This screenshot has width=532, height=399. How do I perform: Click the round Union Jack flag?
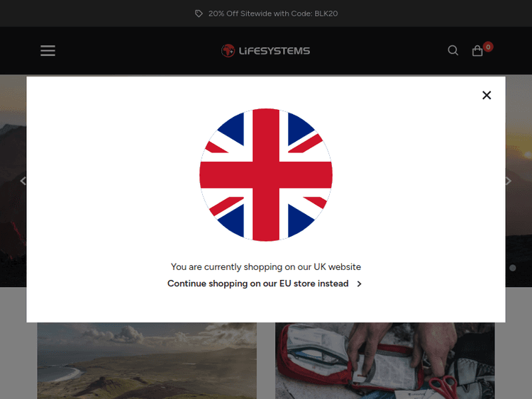[x=266, y=175]
